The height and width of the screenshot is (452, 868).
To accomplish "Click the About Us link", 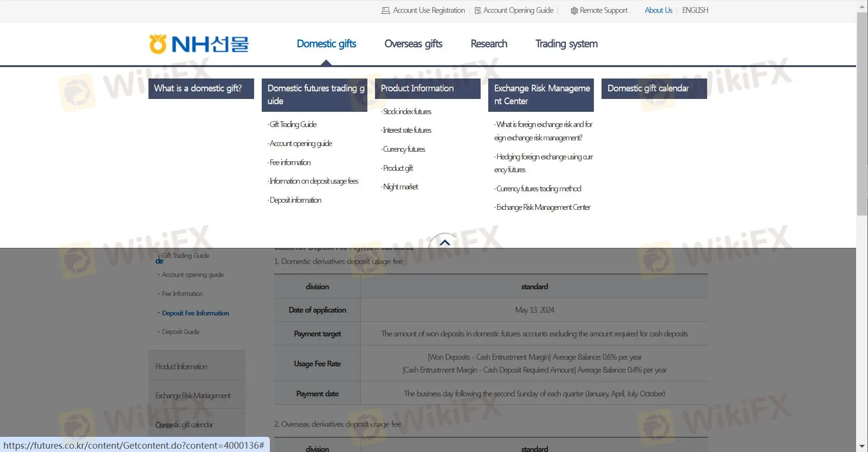I will click(x=658, y=10).
